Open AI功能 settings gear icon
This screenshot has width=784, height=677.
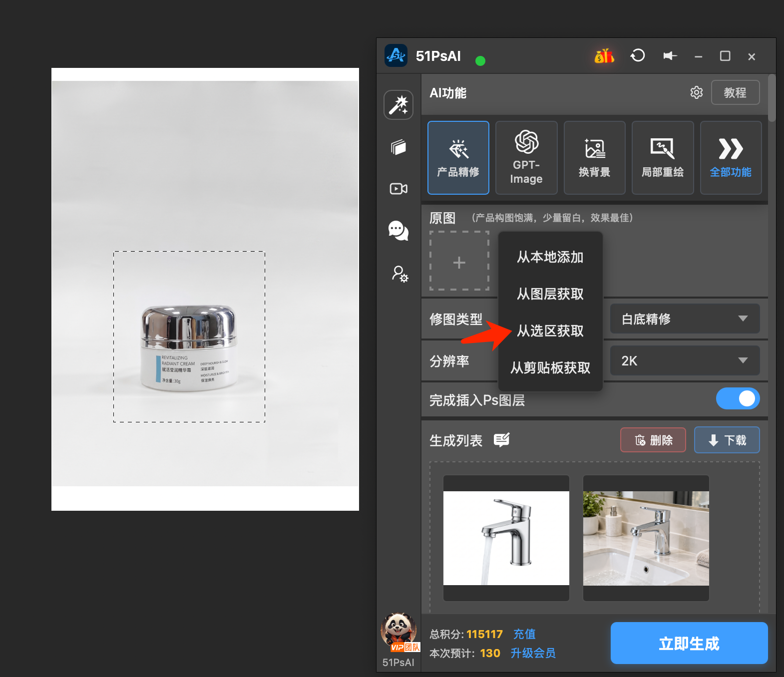click(x=697, y=92)
